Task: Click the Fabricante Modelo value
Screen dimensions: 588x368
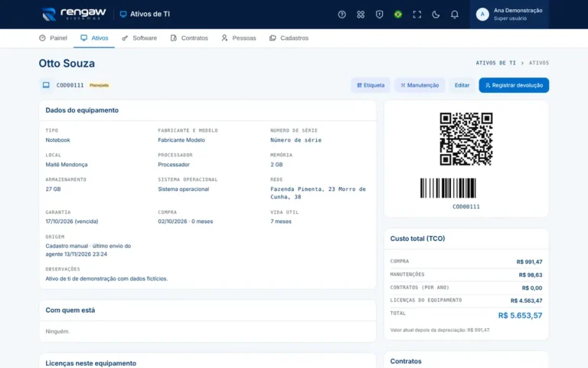Action: pyautogui.click(x=181, y=140)
